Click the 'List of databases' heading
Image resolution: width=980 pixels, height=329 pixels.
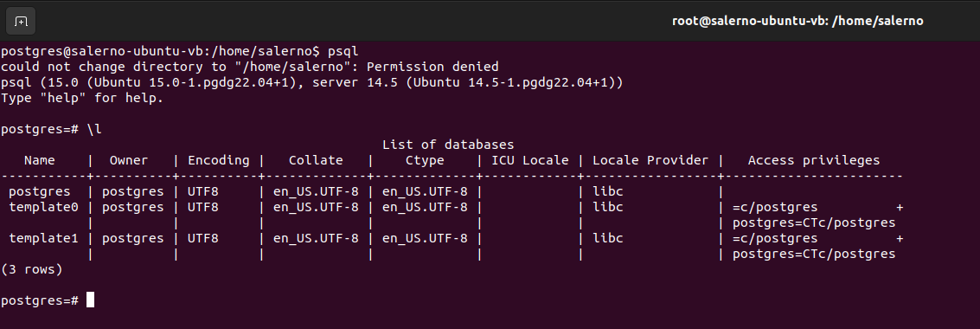pyautogui.click(x=448, y=145)
